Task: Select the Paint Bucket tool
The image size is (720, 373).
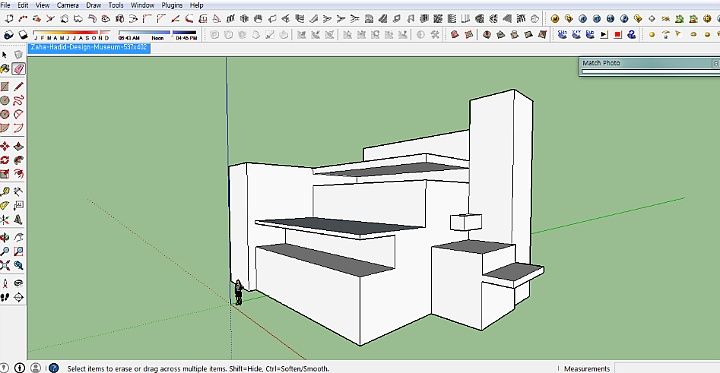Action: (x=5, y=69)
